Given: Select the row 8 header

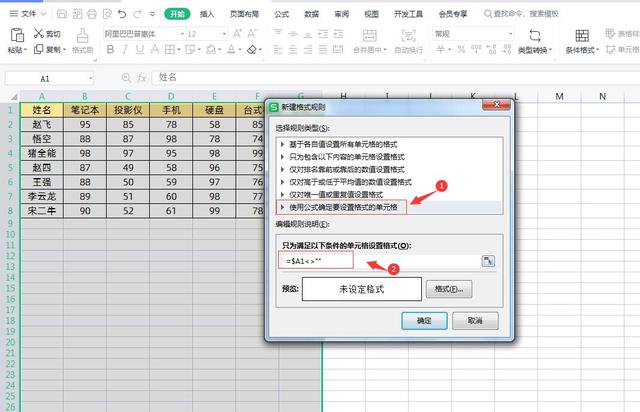Looking at the screenshot, I should pos(10,211).
